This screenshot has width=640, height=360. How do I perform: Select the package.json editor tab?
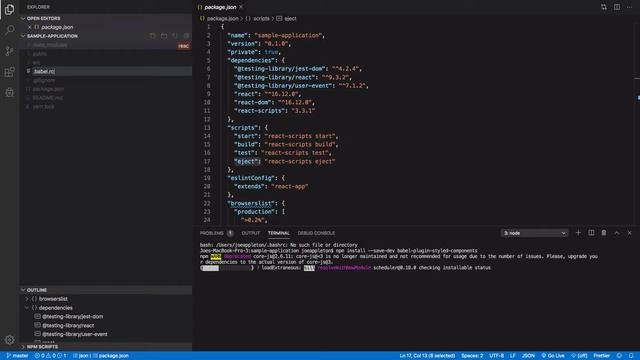point(220,7)
